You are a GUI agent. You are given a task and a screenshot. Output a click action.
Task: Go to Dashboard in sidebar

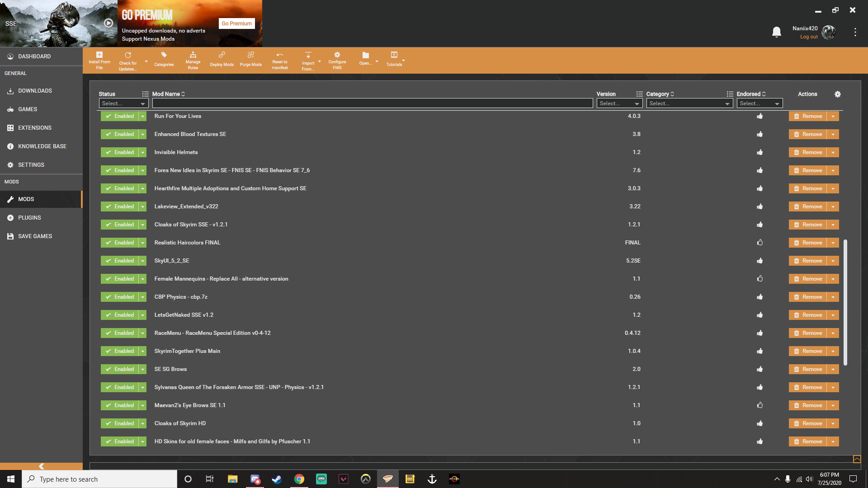pyautogui.click(x=41, y=56)
